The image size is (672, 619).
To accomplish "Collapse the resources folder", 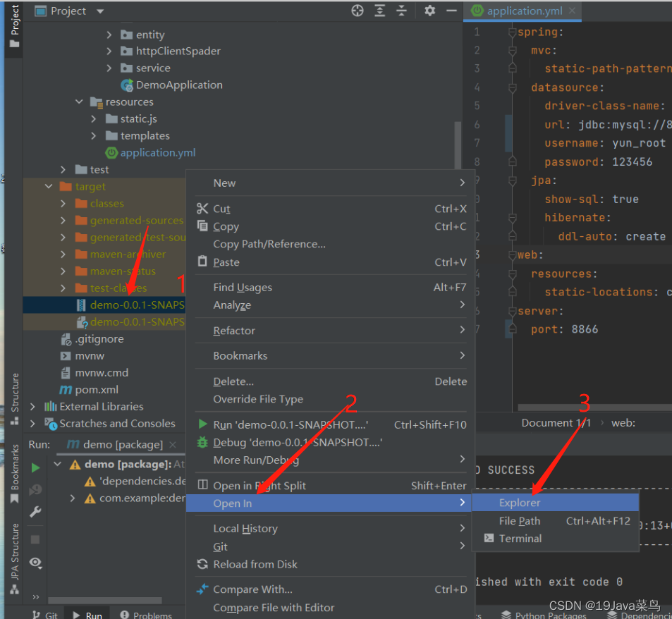I will tap(79, 102).
